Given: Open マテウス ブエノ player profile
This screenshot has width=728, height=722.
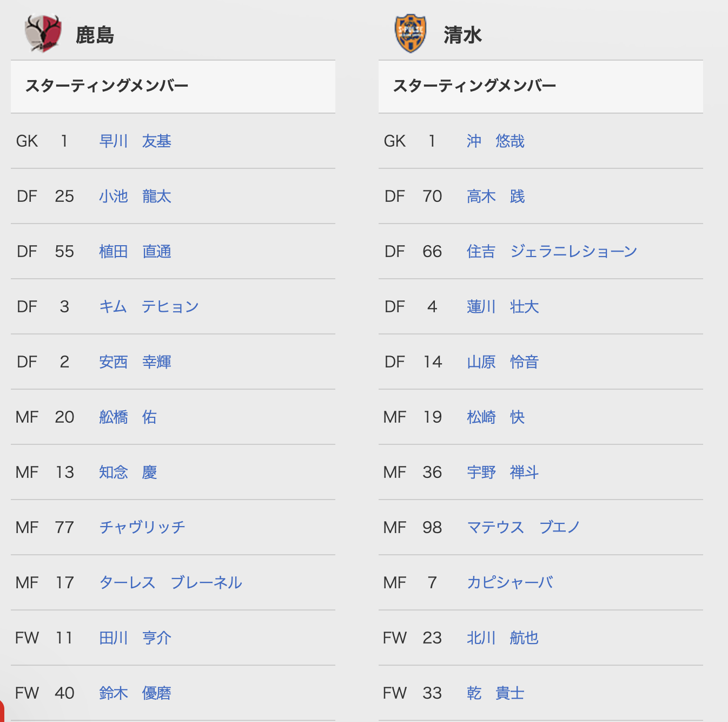Looking at the screenshot, I should (x=523, y=528).
